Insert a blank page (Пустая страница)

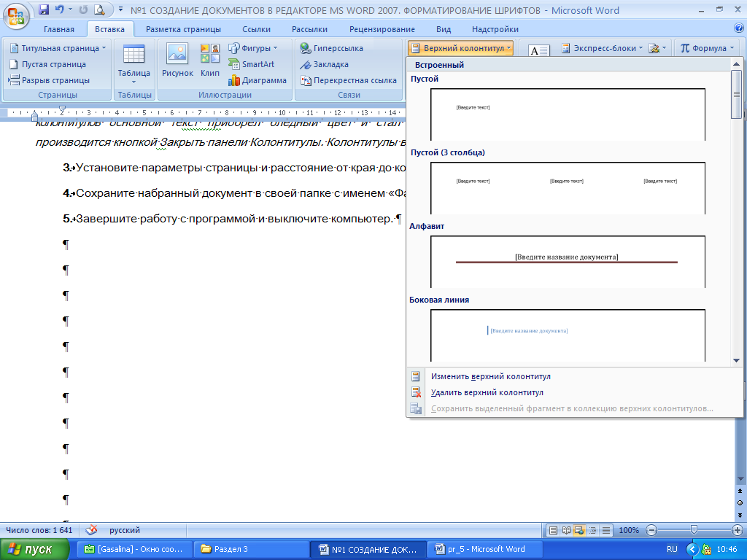click(x=47, y=64)
